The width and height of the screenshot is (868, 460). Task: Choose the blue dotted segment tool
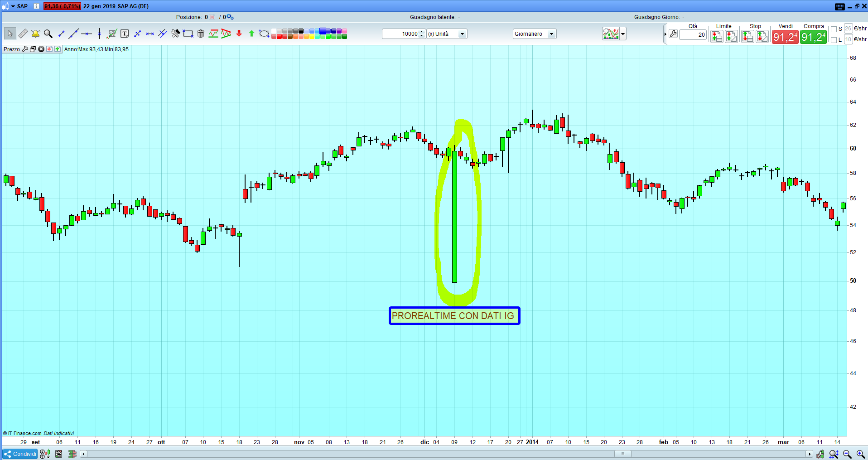(137, 34)
